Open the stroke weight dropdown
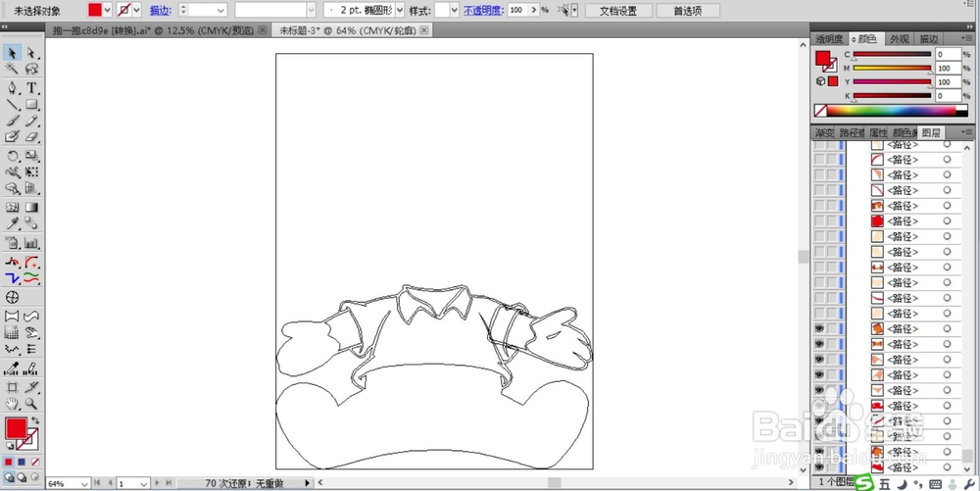Viewport: 980px width, 491px height. click(220, 10)
